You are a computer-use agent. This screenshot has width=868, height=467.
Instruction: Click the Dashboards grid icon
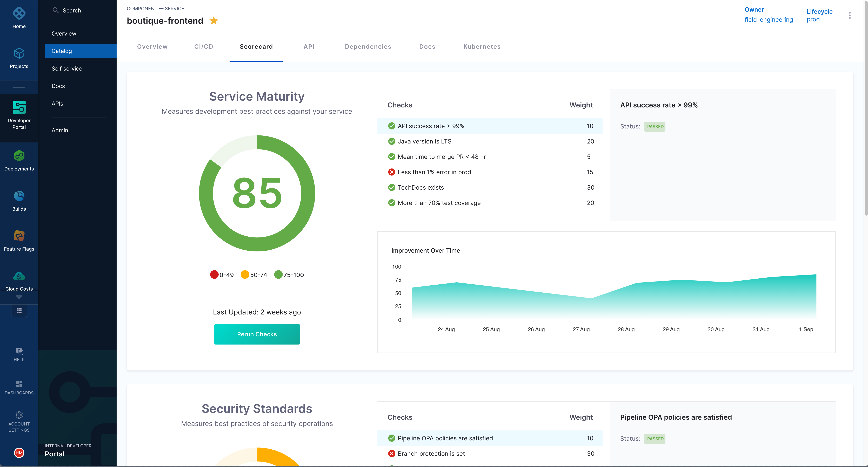19,384
